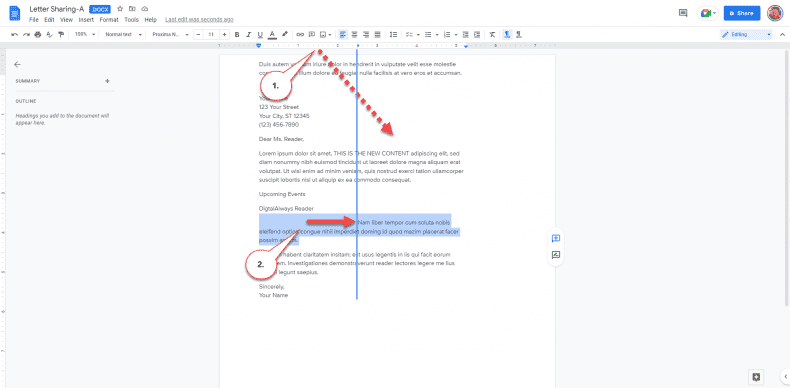Screen dimensions: 790x388
Task: Toggle bold formatting
Action: tap(236, 34)
